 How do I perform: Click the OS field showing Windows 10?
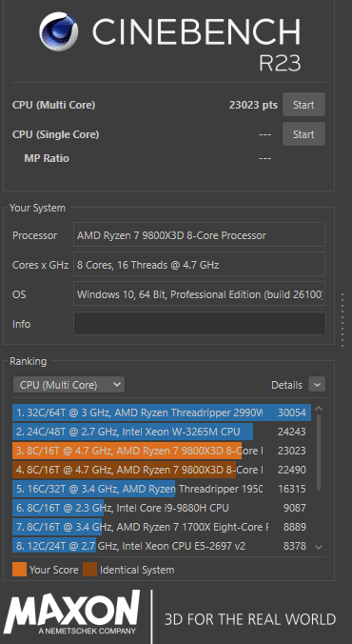click(x=200, y=294)
